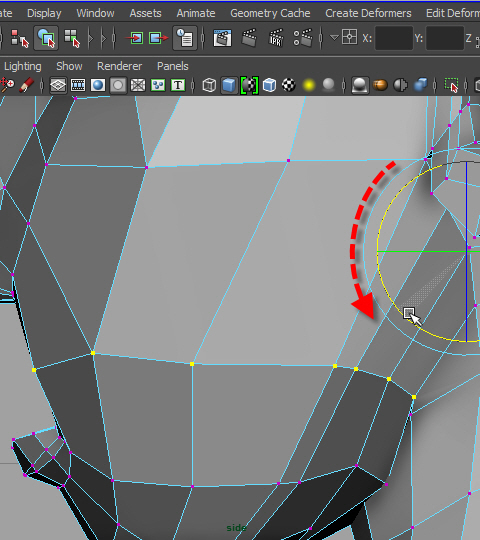Select the paint brush pencil tool icon
This screenshot has height=540, width=480.
click(x=26, y=85)
